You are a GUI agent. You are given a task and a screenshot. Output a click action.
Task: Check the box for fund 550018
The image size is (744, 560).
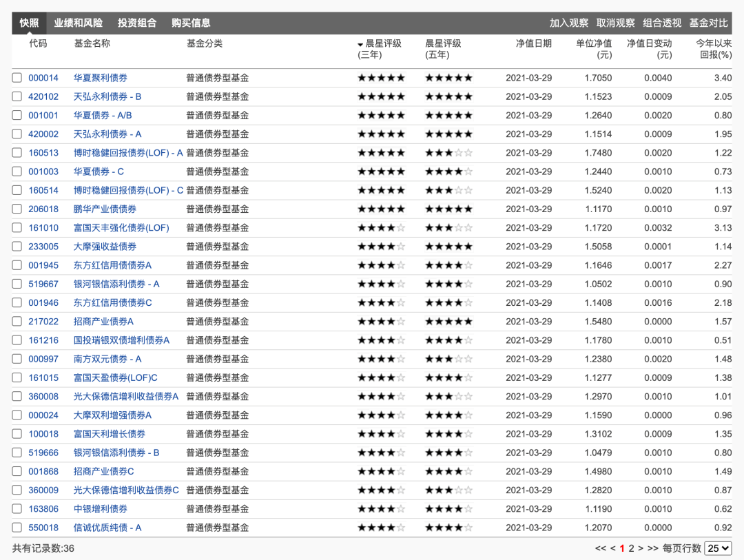17,528
